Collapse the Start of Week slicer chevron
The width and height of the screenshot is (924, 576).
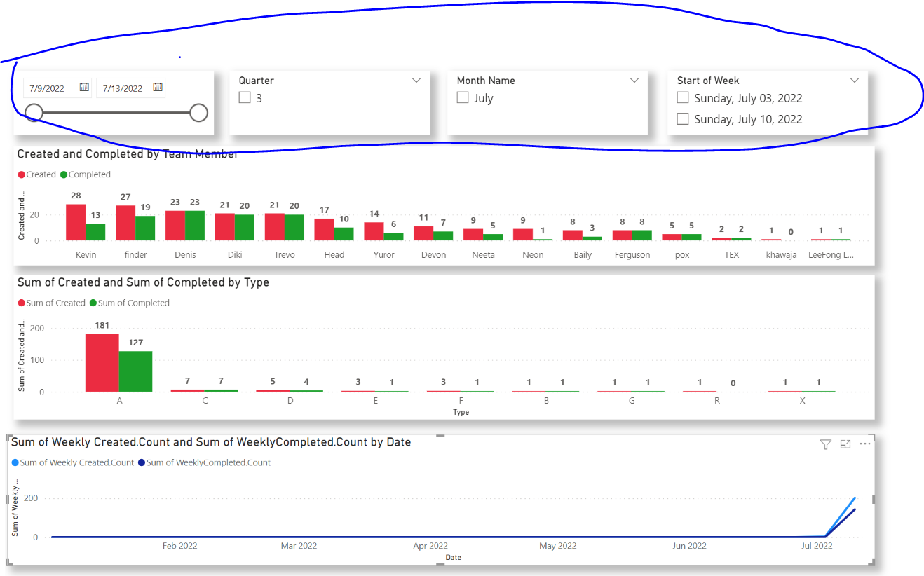point(855,81)
